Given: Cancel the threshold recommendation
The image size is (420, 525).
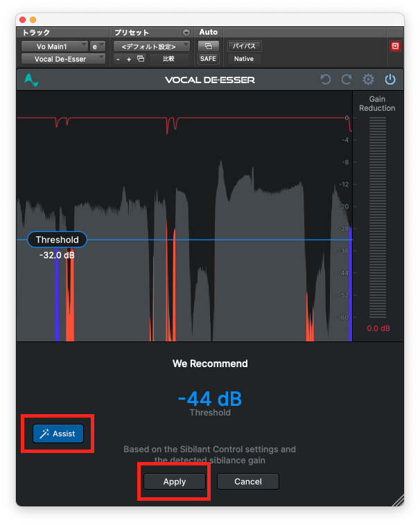Looking at the screenshot, I should pyautogui.click(x=247, y=481).
